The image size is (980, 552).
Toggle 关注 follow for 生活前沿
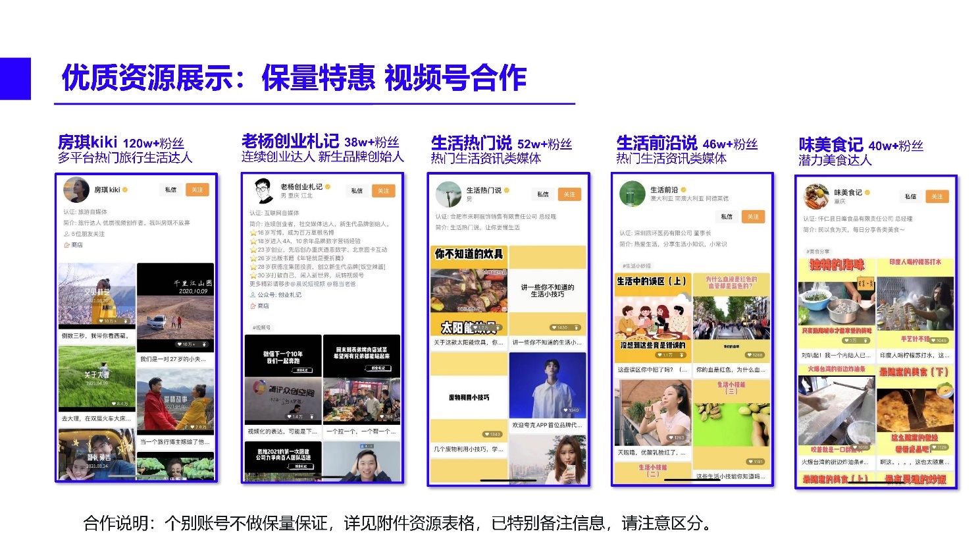point(753,217)
